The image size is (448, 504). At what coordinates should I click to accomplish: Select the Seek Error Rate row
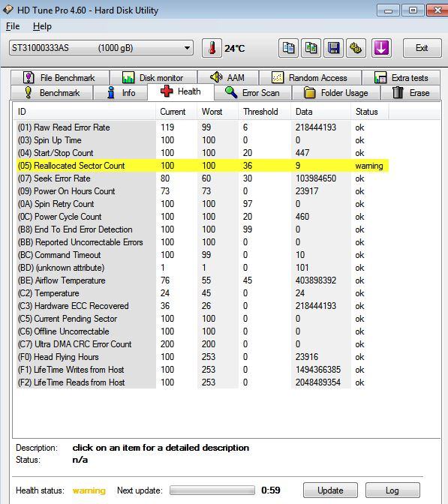[203, 178]
